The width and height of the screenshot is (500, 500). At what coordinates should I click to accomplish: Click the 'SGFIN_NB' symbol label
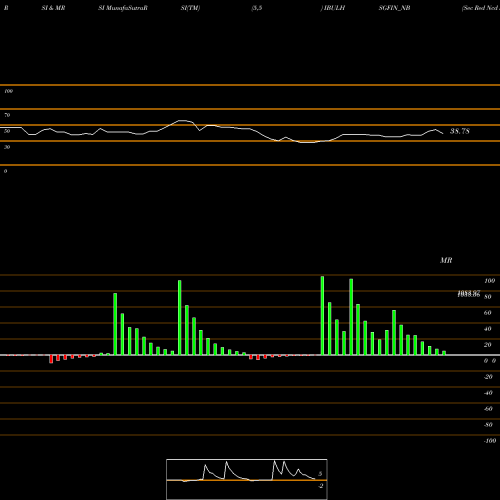(x=394, y=8)
